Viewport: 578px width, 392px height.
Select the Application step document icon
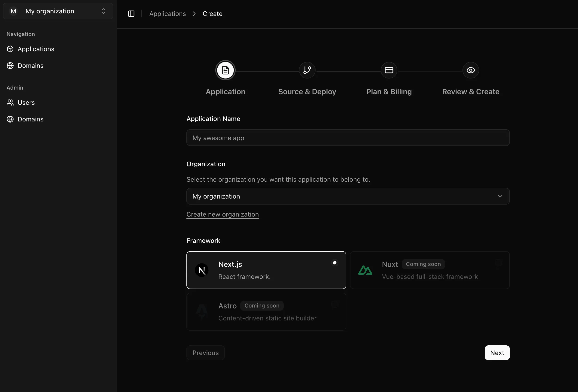(x=225, y=70)
